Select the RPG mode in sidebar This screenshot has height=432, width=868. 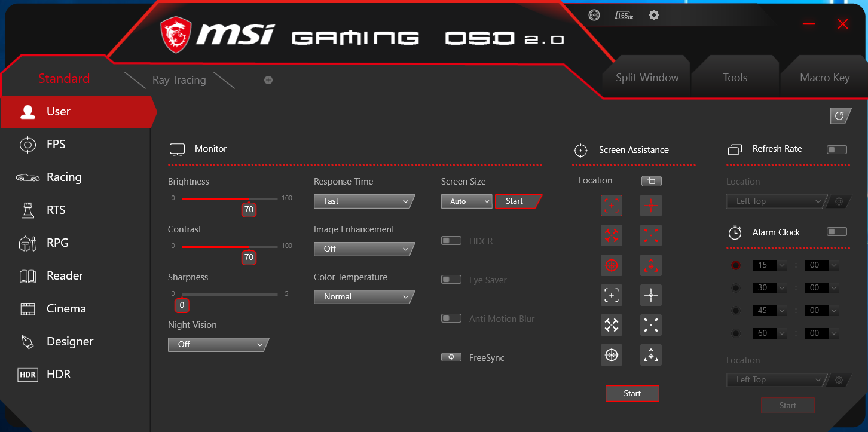pos(75,243)
